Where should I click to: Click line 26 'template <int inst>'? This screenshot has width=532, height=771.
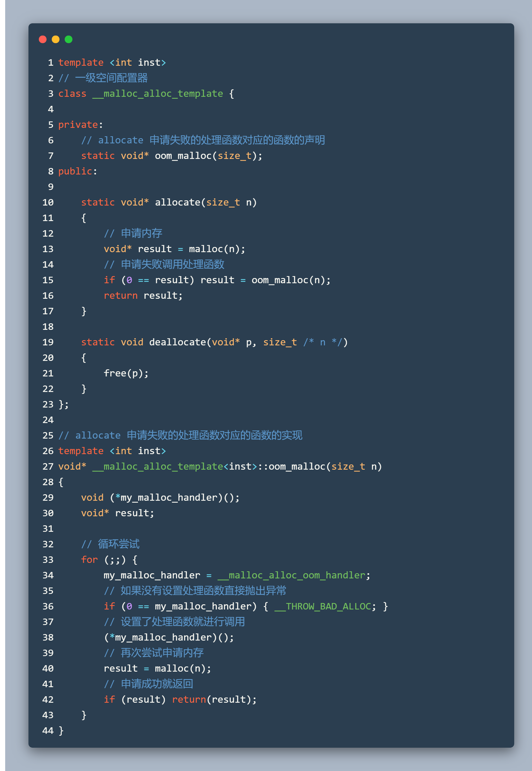[112, 451]
